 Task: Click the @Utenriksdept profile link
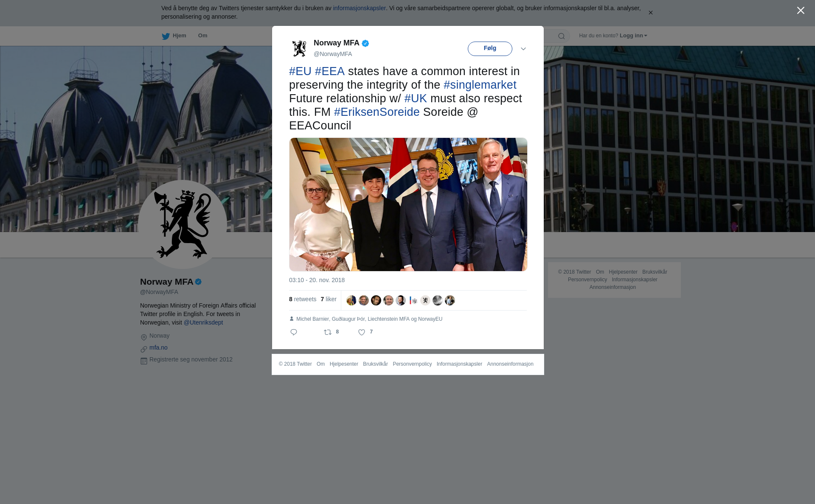tap(203, 322)
